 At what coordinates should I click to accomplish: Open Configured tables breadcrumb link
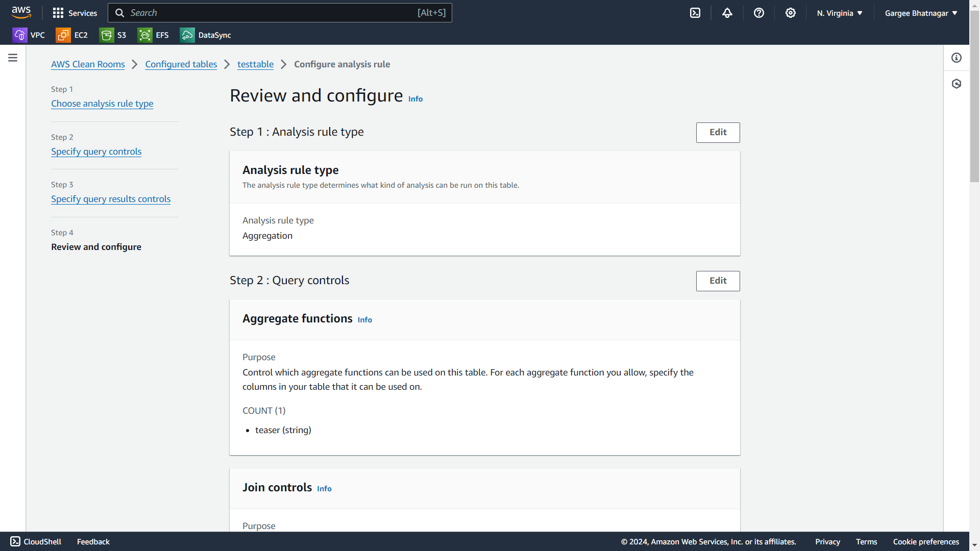click(181, 64)
